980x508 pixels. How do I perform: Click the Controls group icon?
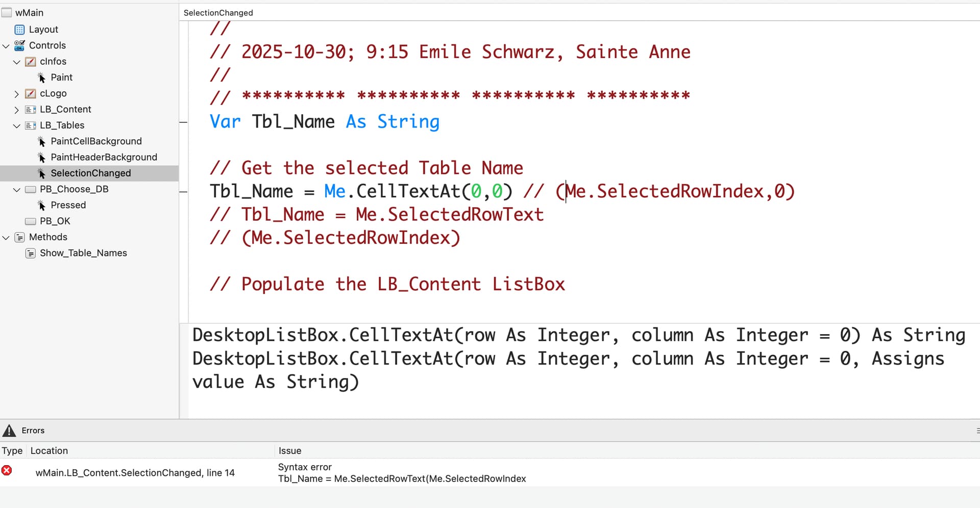click(19, 45)
